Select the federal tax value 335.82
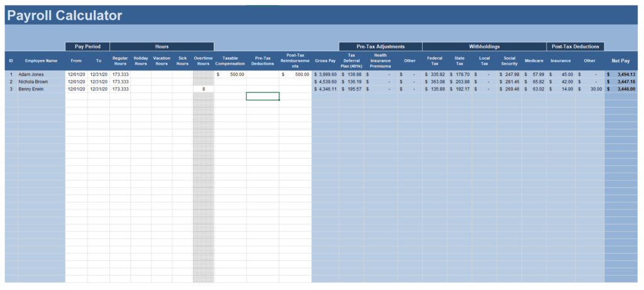 435,74
